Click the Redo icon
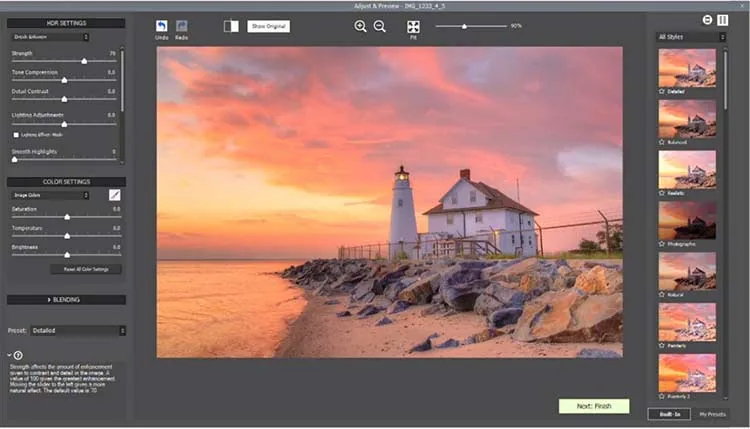The width and height of the screenshot is (750, 429). 181,26
